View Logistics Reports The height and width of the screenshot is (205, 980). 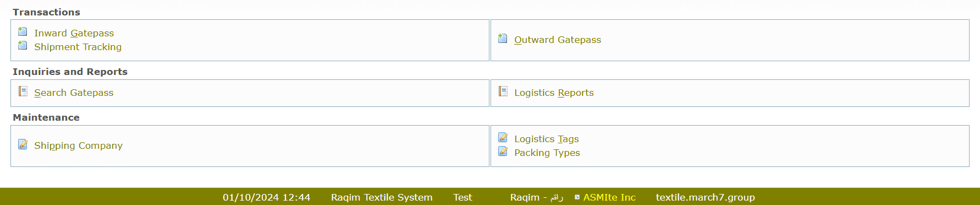coord(554,93)
